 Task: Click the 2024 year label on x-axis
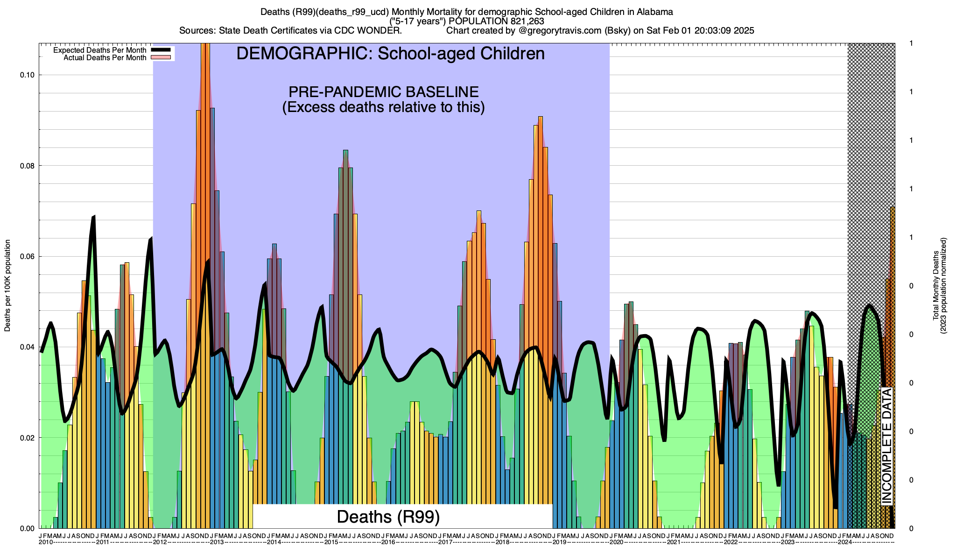pyautogui.click(x=845, y=542)
